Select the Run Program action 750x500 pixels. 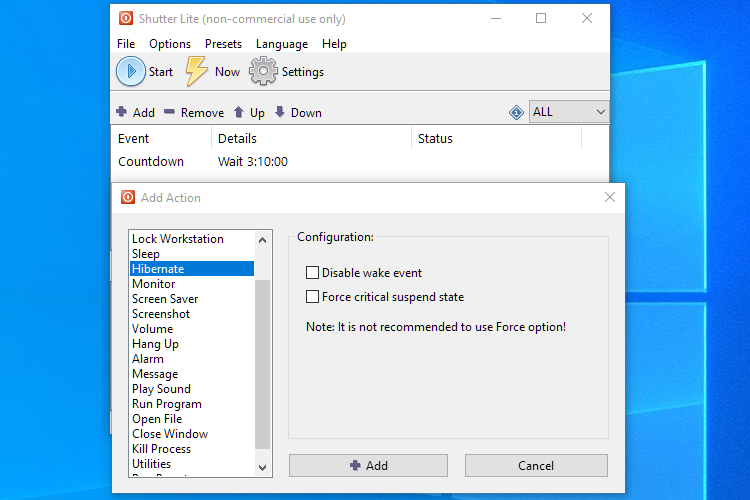(x=192, y=404)
